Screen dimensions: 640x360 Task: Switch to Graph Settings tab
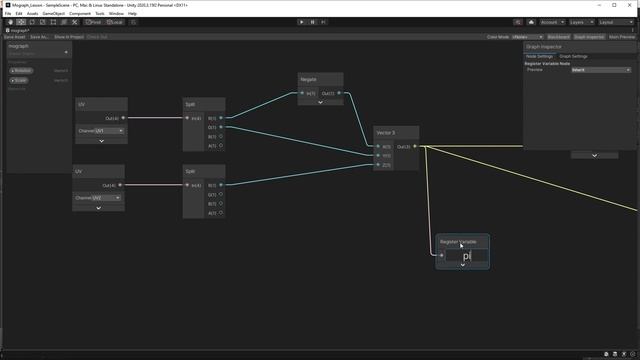(x=573, y=56)
